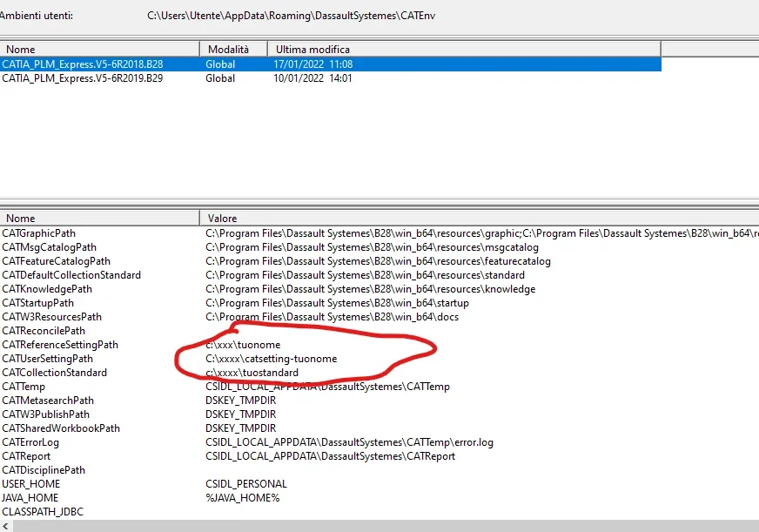The height and width of the screenshot is (532, 759).
Task: Click the variables table Nome header
Action: click(100, 219)
